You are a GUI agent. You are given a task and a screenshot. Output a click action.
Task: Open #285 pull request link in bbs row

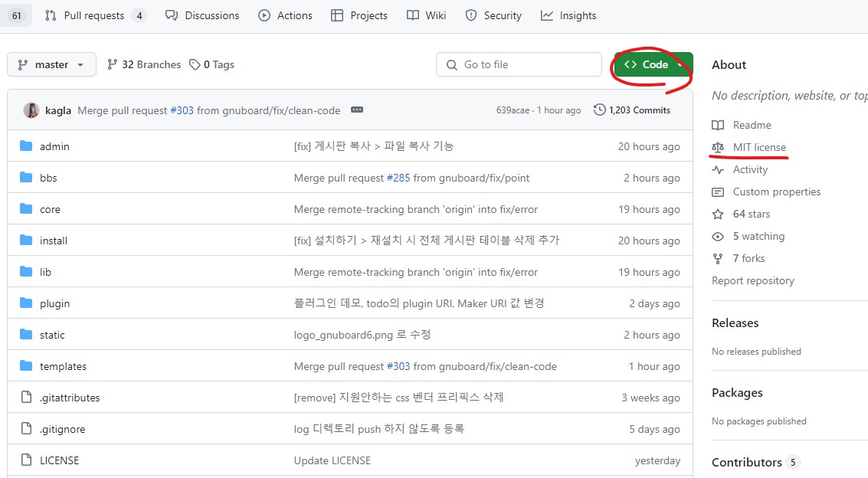pyautogui.click(x=398, y=178)
